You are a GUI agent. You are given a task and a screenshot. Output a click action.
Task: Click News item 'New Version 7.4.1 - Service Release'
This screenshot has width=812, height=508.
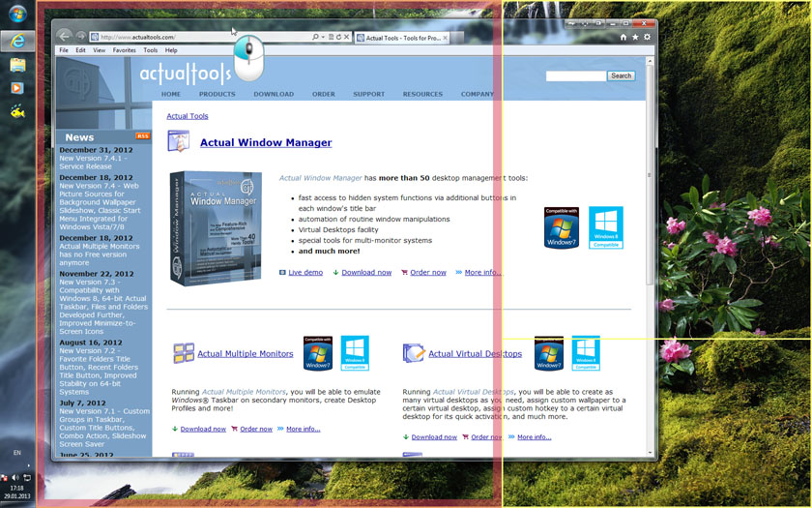[x=93, y=163]
